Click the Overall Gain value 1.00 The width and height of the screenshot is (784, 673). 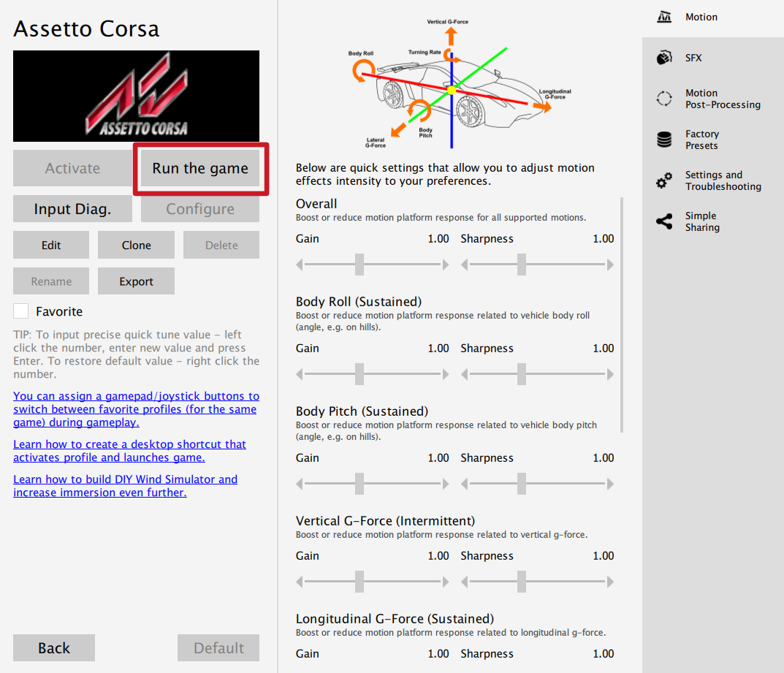coord(438,239)
